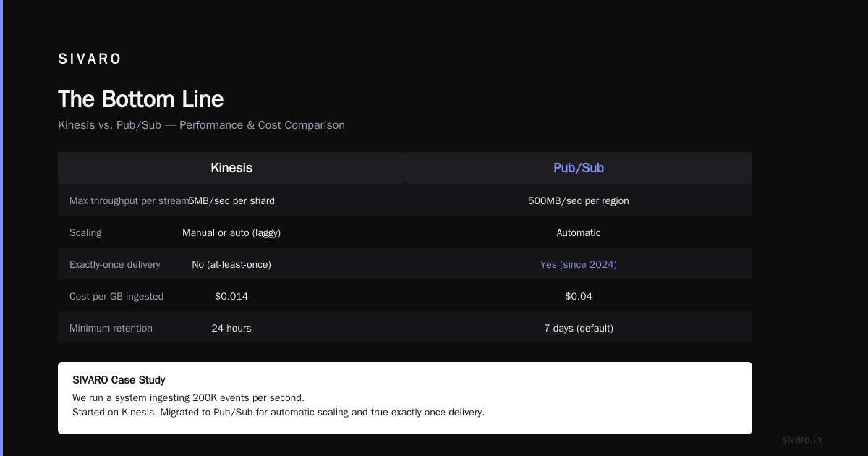Viewport: 868px width, 456px height.
Task: Click the Max throughput per stream label
Action: click(x=129, y=200)
